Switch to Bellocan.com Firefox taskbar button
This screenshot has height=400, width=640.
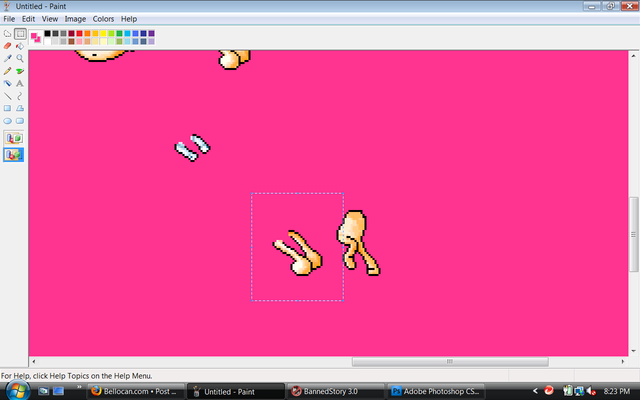click(135, 391)
